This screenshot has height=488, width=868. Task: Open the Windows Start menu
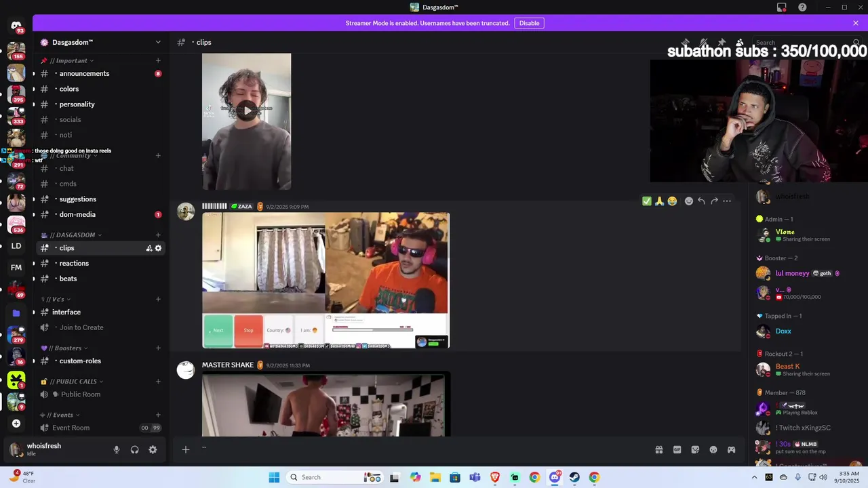274,477
